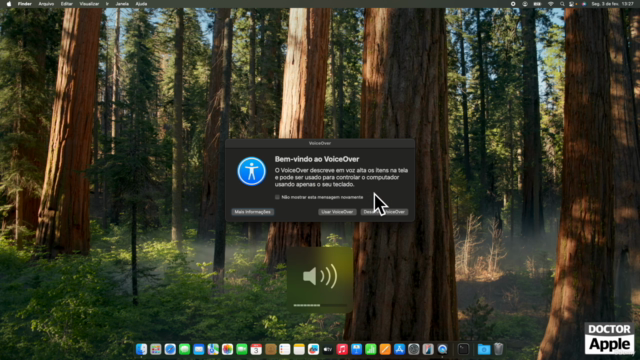Open the Downloads folder in Dock
640x360 pixels.
coord(484,349)
